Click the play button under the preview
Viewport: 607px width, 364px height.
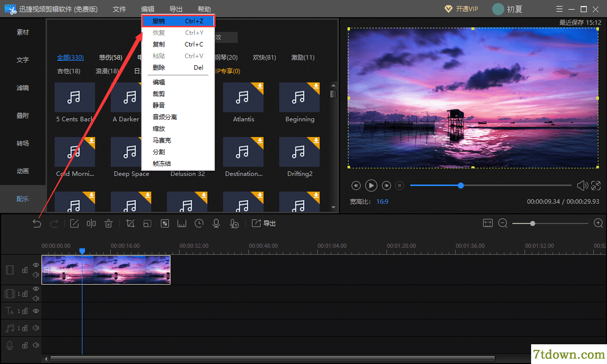pyautogui.click(x=371, y=186)
